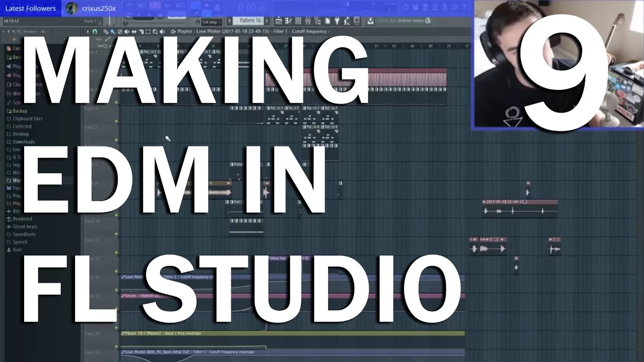This screenshot has width=644, height=362.
Task: Click the Browser - All header label
Action: tap(34, 32)
